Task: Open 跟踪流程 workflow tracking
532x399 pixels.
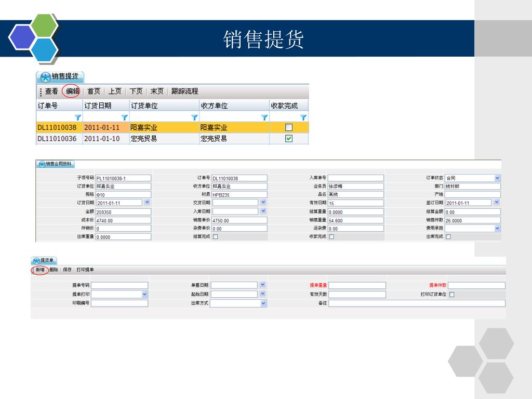Action: [184, 91]
